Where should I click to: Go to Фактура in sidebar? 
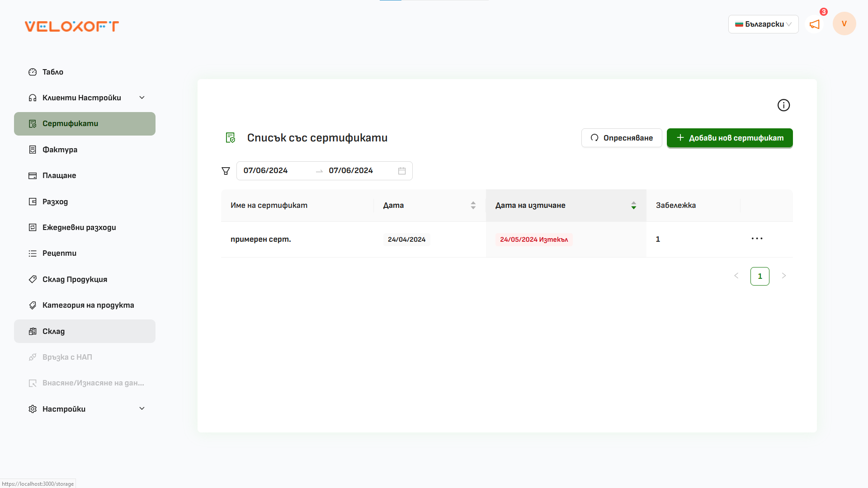pyautogui.click(x=60, y=150)
